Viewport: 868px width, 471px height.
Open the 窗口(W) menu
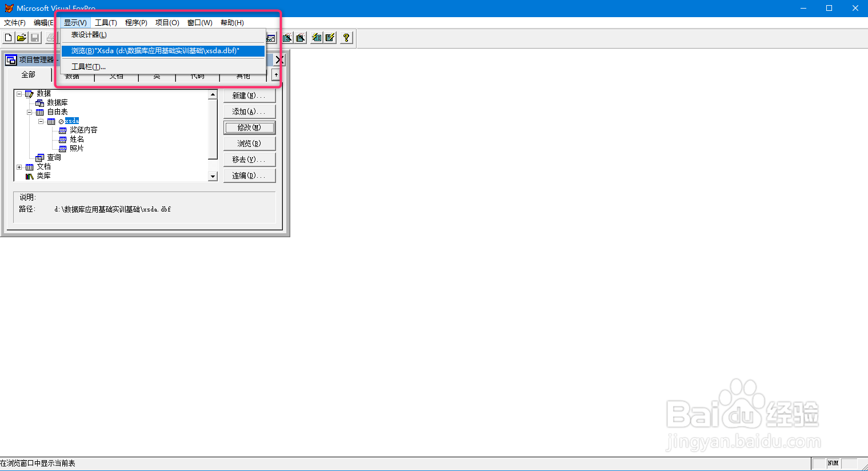(x=199, y=23)
